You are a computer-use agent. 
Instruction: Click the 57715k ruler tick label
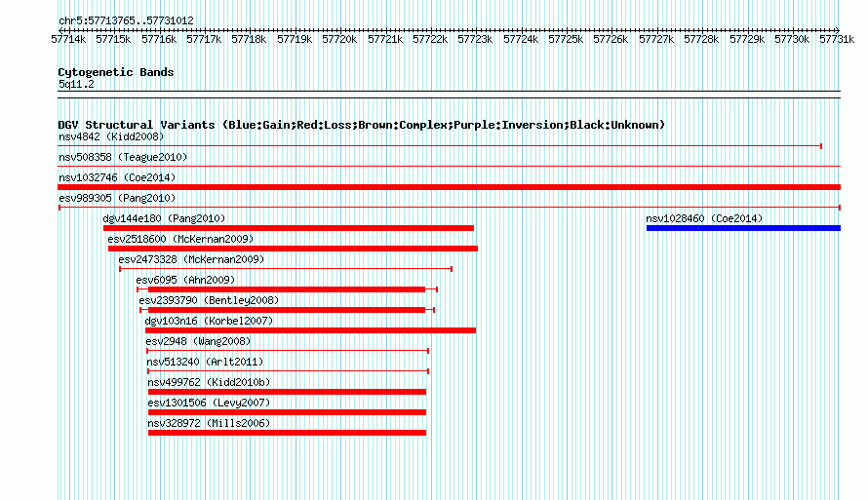coord(113,39)
